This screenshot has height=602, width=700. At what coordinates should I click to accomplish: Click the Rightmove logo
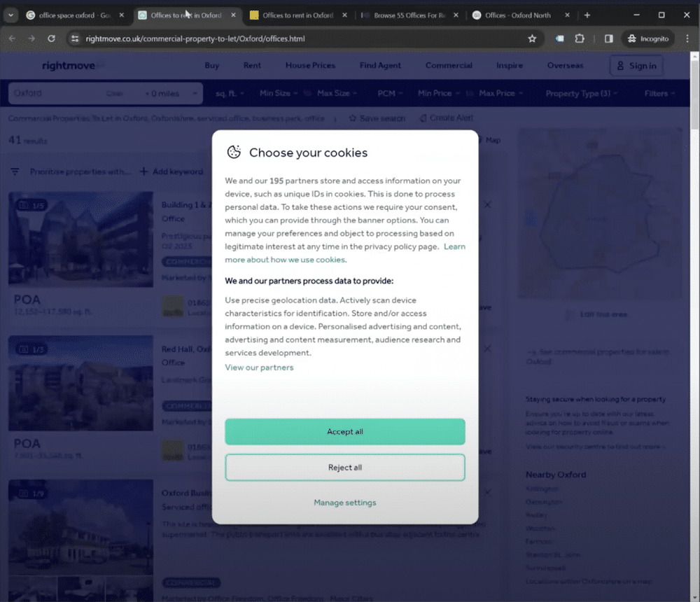70,65
